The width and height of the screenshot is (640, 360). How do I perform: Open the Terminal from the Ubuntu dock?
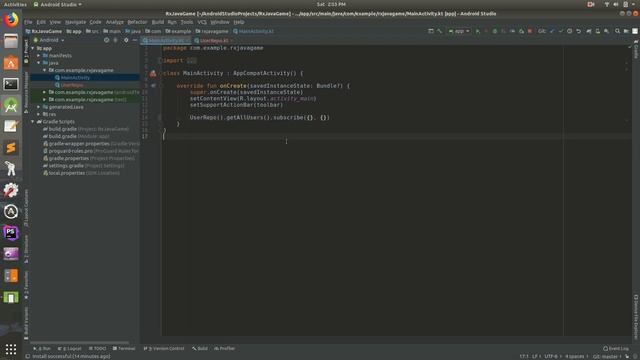[x=11, y=84]
